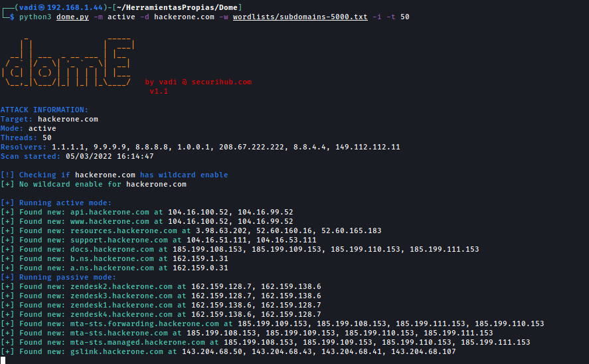This screenshot has height=364, width=589.
Task: Click the Running passive mode line
Action: [x=58, y=277]
